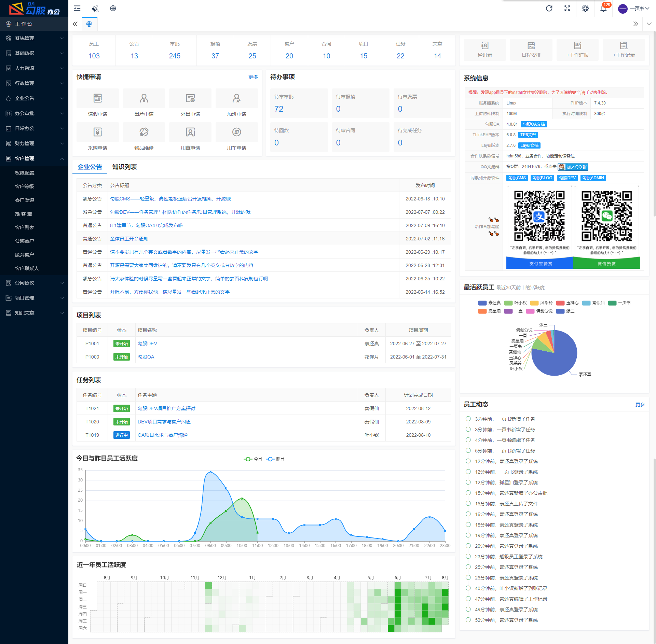
Task: Click the 叶小钗 green legend swatch
Action: (x=508, y=303)
